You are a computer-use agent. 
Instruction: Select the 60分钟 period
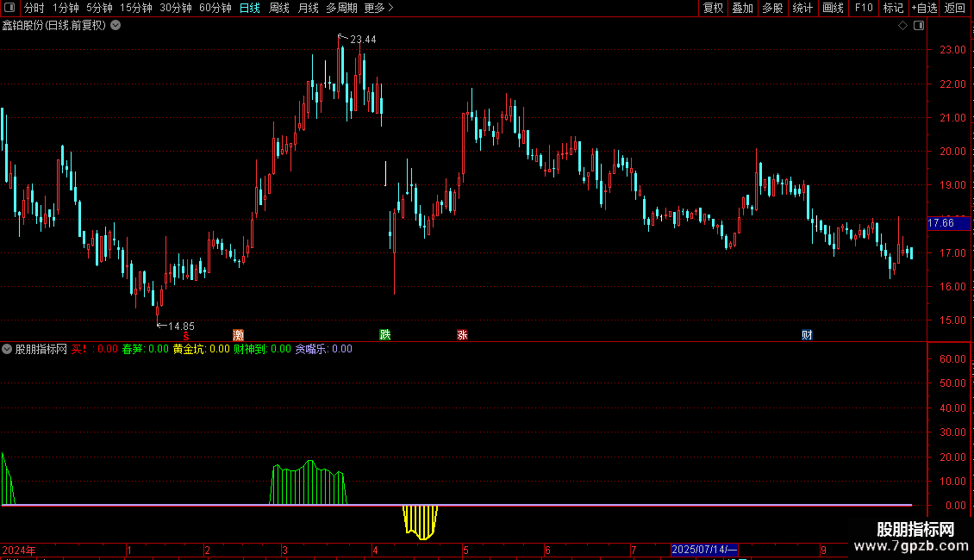click(x=215, y=8)
